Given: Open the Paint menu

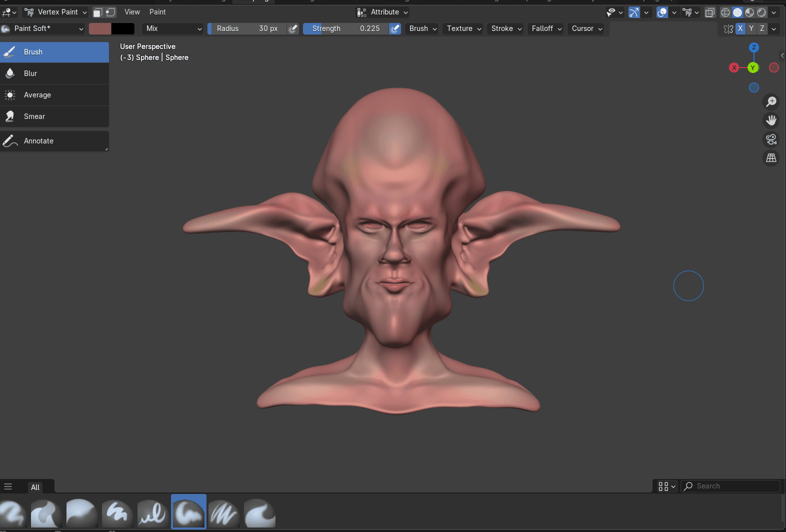Looking at the screenshot, I should pyautogui.click(x=157, y=12).
